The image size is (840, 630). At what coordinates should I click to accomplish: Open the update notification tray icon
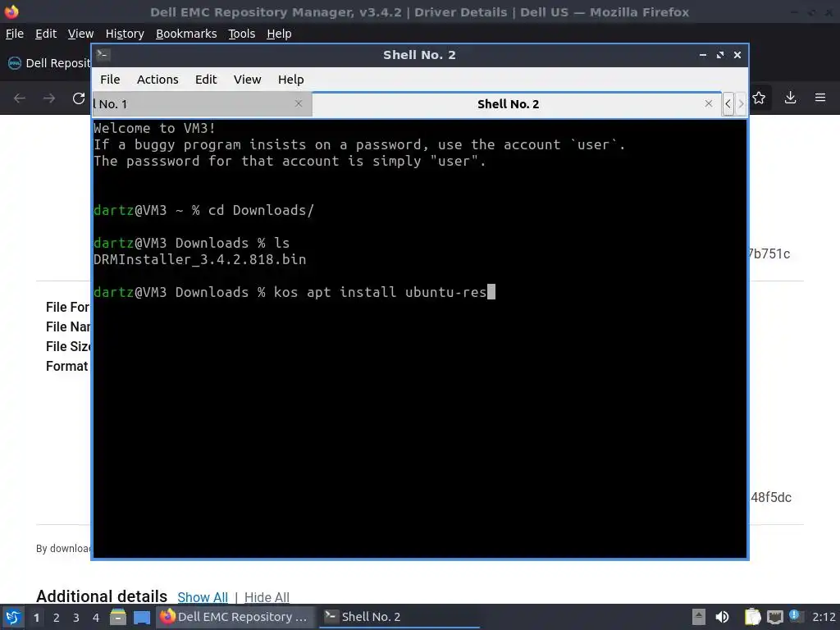(794, 615)
